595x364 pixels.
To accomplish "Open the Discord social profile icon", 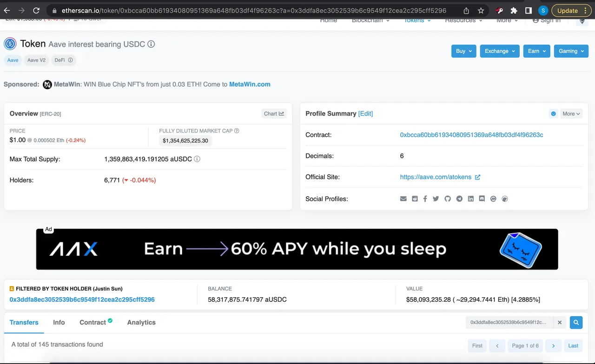I will (x=482, y=199).
